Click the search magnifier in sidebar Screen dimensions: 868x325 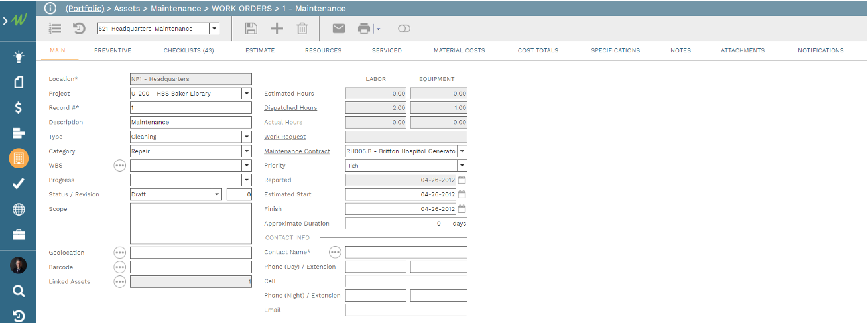pyautogui.click(x=19, y=291)
